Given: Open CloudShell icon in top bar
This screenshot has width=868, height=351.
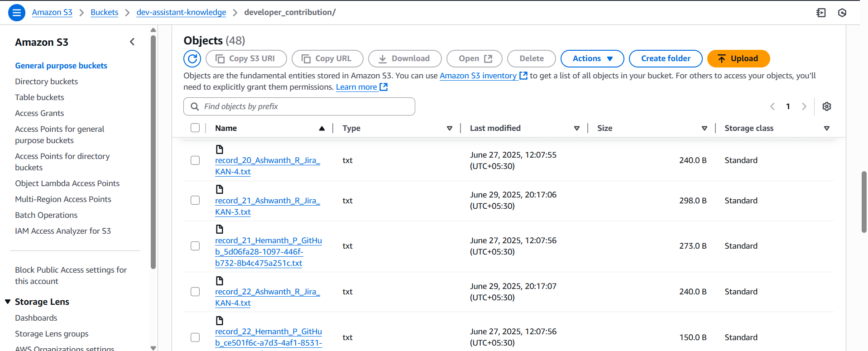Looking at the screenshot, I should (821, 13).
